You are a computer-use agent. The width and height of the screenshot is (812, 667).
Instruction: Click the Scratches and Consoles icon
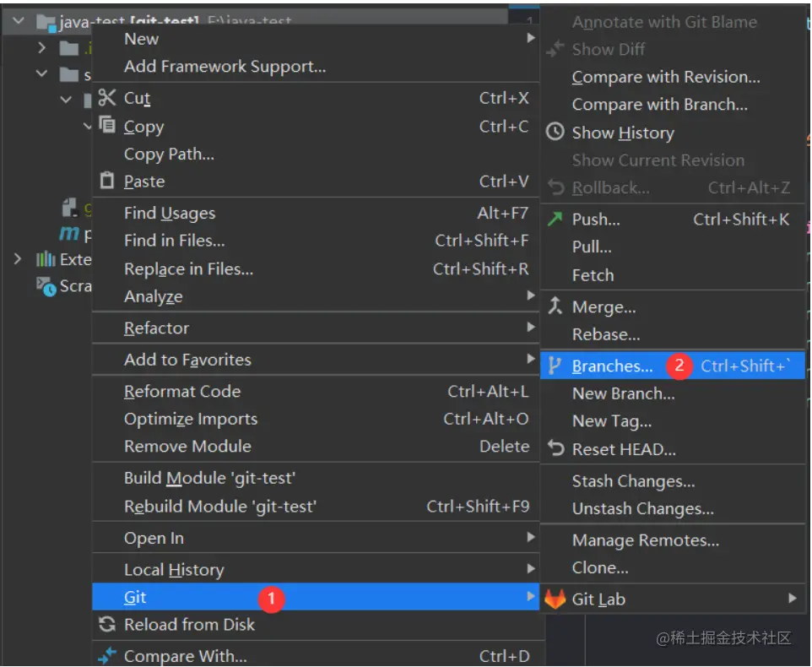click(46, 286)
